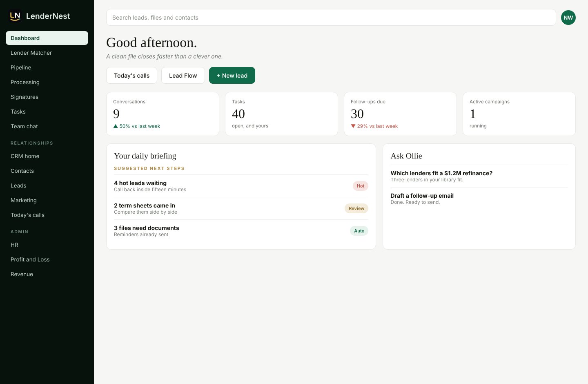
Task: Open 'Which lenders fit a $1.2M refinance?'
Action: click(x=479, y=176)
